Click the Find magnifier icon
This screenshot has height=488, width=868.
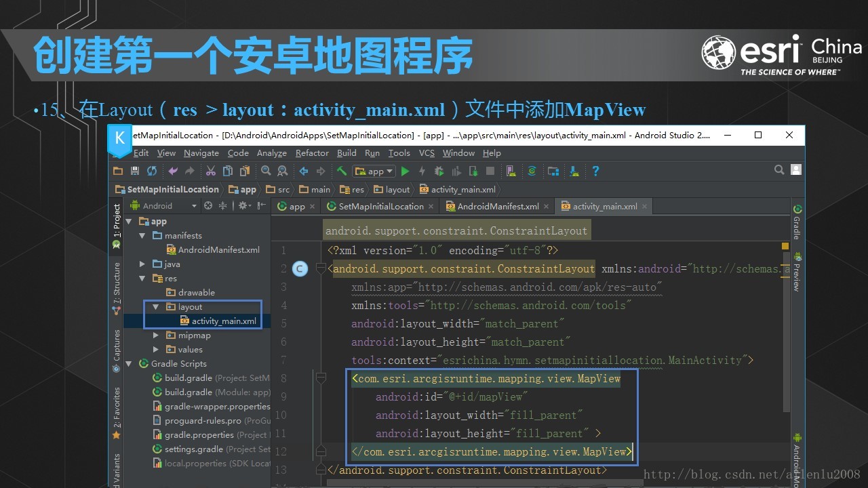(266, 171)
